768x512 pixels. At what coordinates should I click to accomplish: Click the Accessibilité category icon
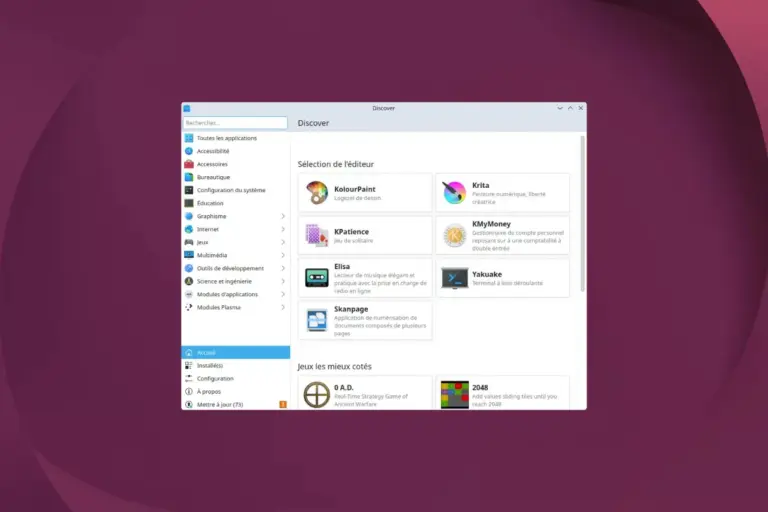coord(189,151)
